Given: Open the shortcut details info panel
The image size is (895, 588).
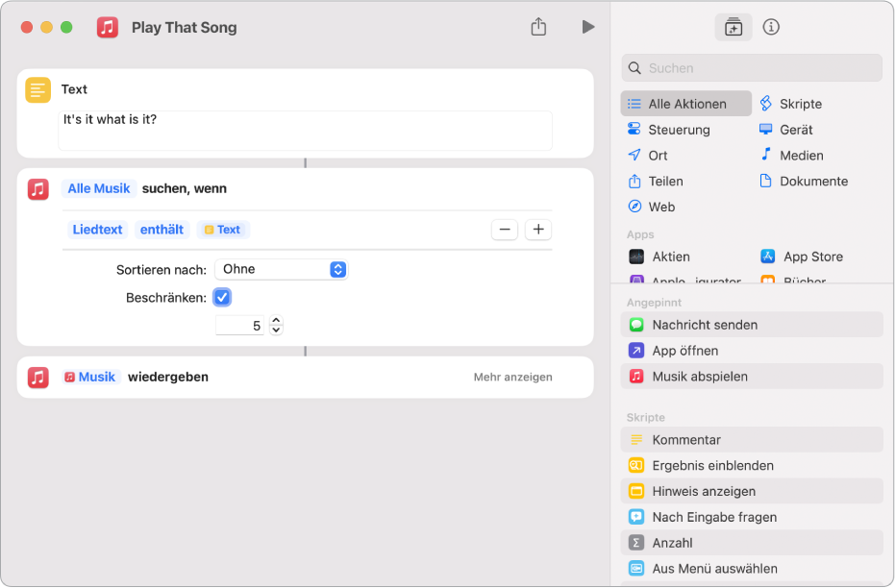Looking at the screenshot, I should 771,27.
